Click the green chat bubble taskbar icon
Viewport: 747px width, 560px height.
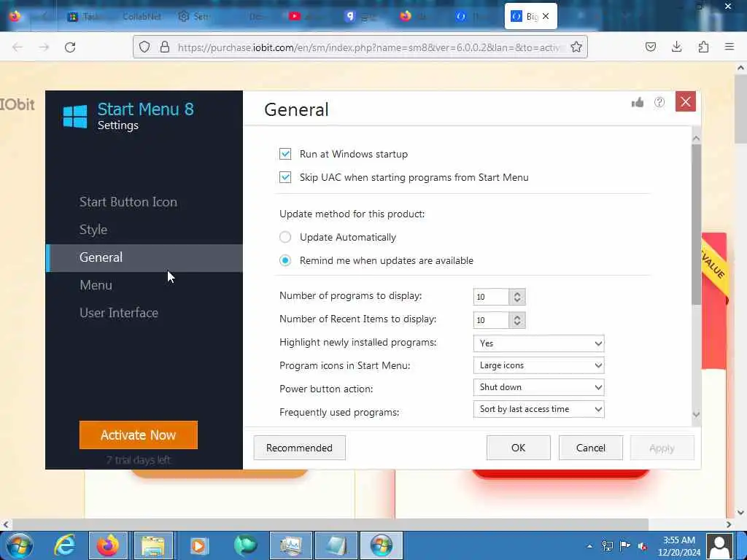[245, 545]
